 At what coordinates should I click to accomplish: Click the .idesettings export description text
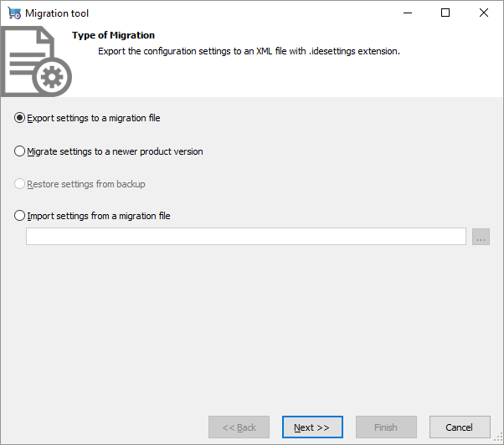click(249, 51)
